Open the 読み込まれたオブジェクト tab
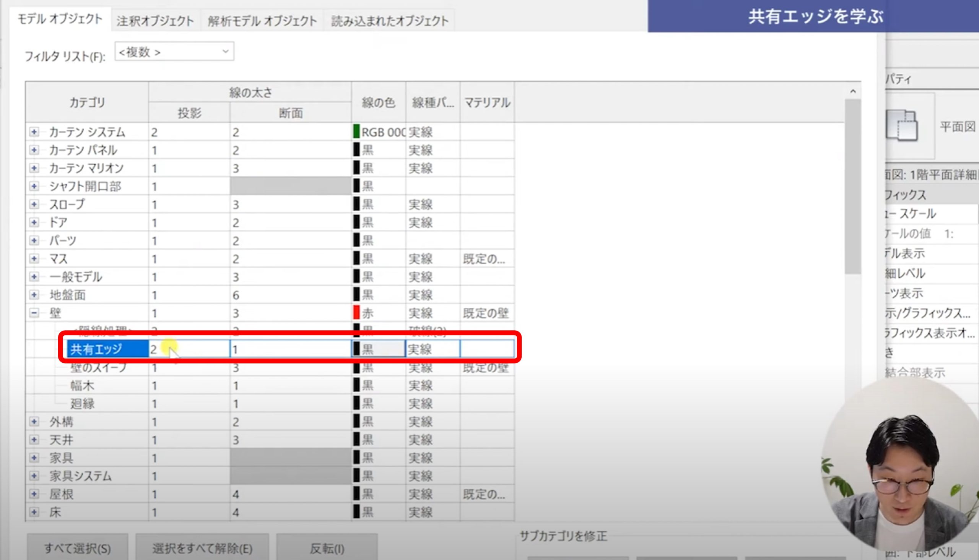 coord(389,21)
